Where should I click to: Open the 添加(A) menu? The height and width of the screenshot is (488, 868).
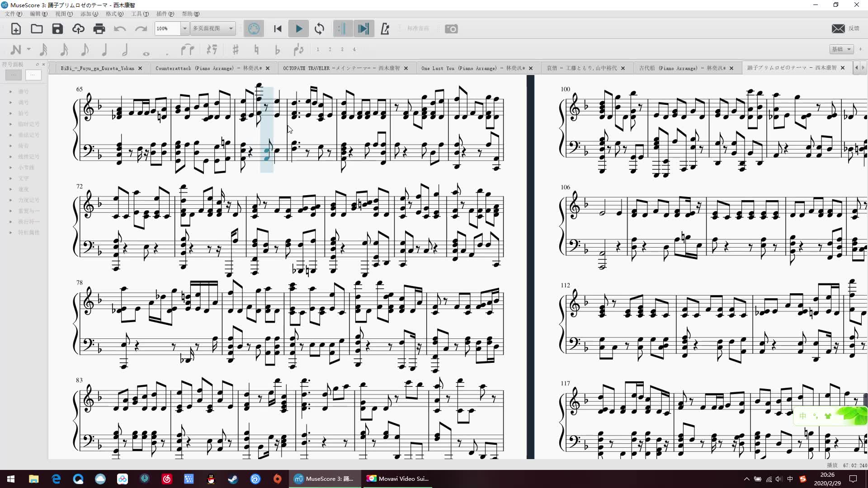pyautogui.click(x=89, y=14)
